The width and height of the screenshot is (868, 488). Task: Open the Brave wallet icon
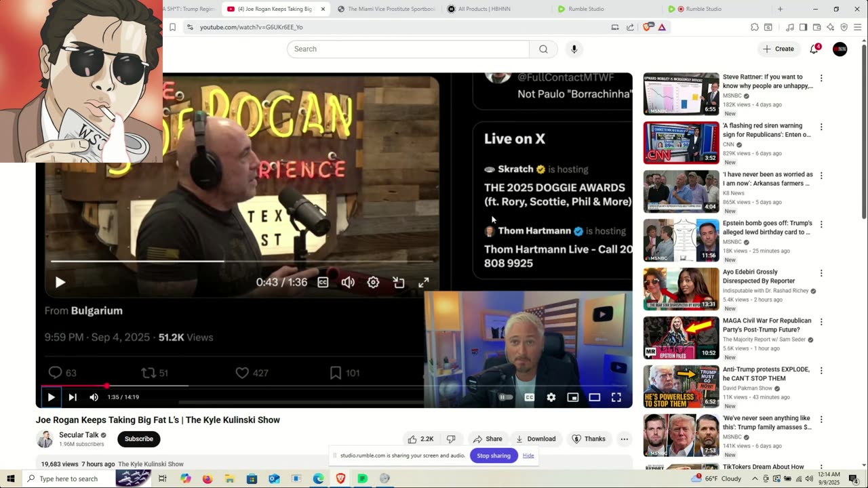(816, 27)
